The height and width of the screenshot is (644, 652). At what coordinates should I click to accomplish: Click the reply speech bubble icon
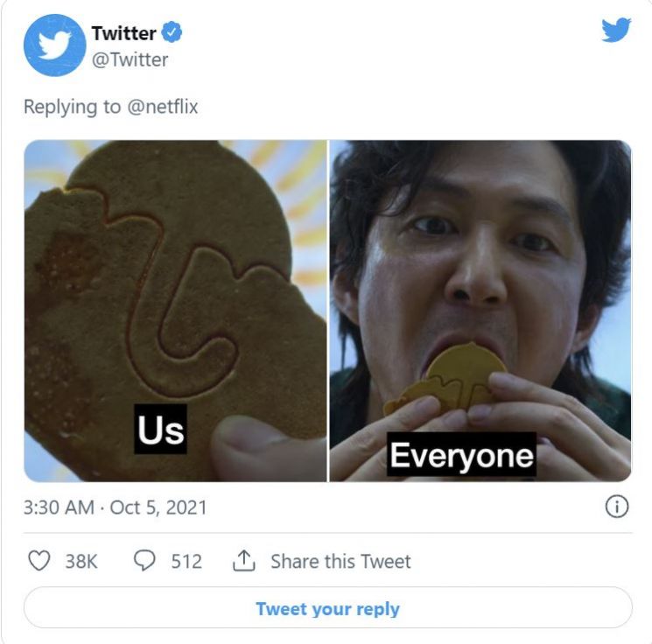[143, 561]
